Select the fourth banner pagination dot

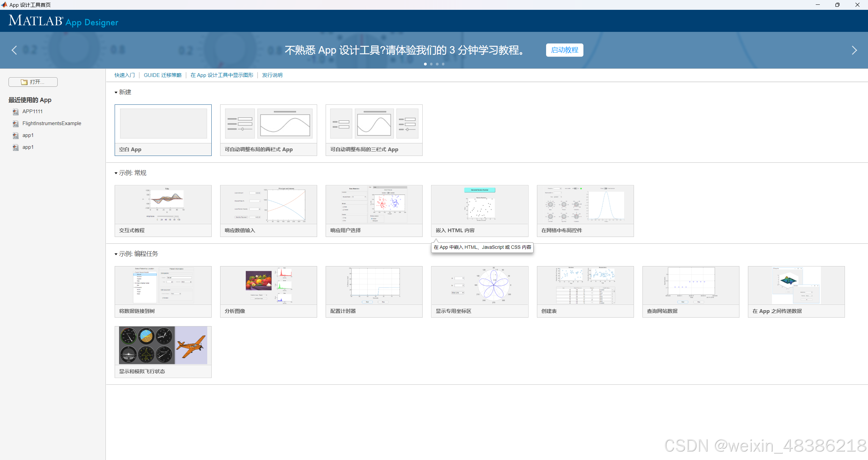443,64
